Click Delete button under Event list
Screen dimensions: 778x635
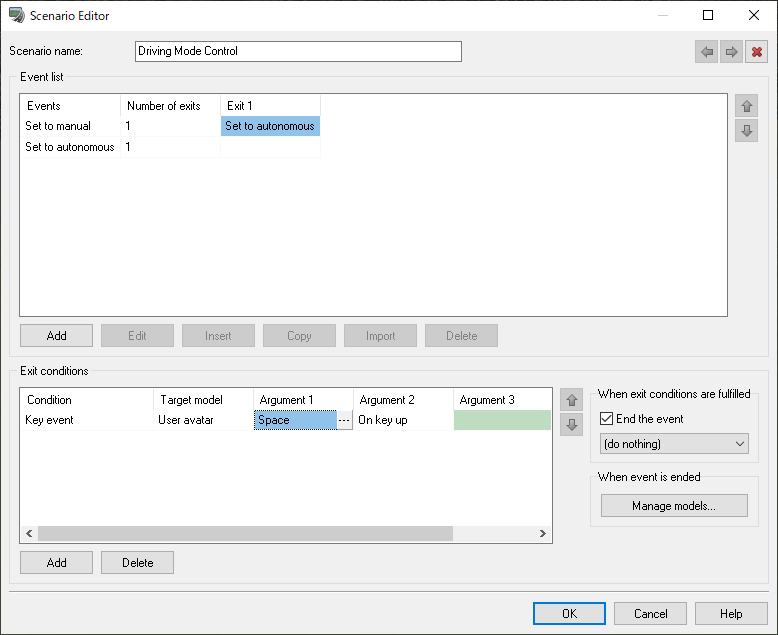[461, 336]
